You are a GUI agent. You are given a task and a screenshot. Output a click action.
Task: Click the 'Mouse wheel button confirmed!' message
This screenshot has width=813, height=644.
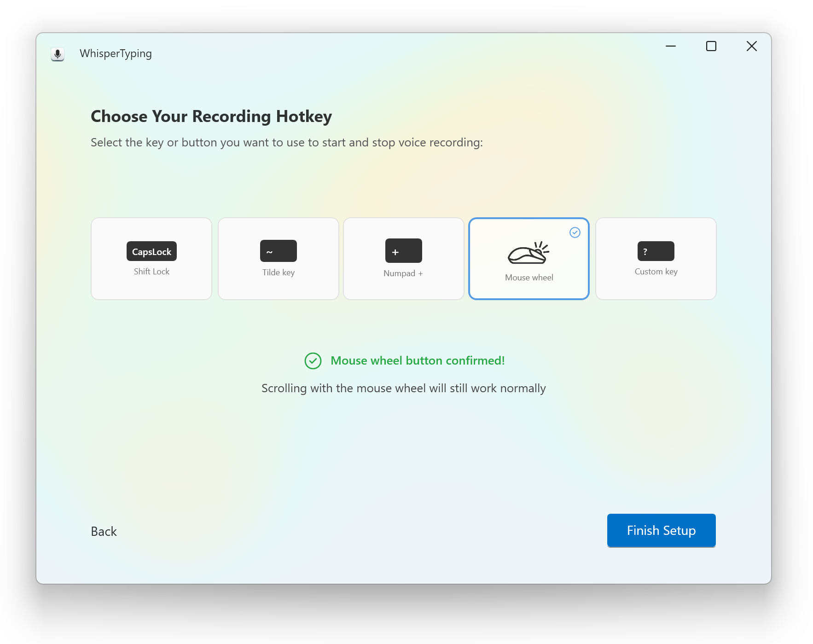[x=418, y=360]
